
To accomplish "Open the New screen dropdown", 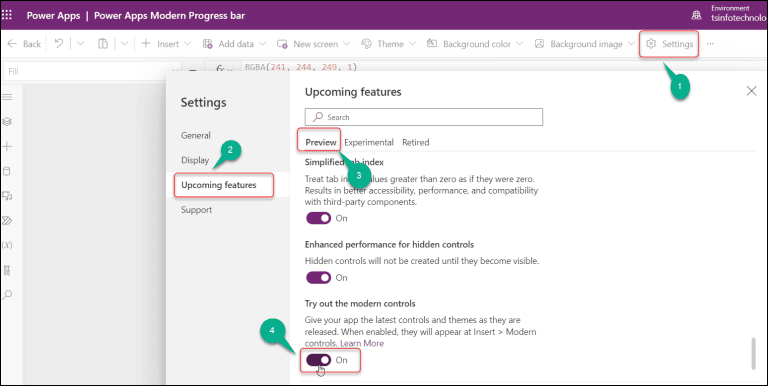I will click(313, 44).
